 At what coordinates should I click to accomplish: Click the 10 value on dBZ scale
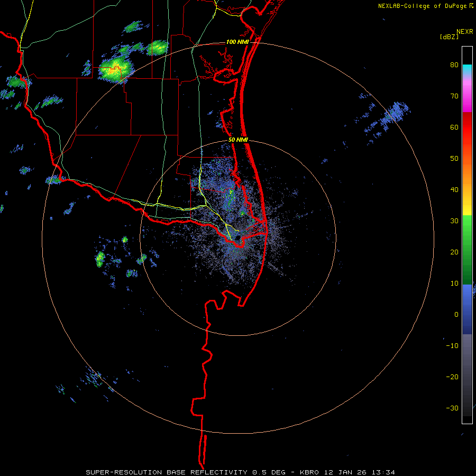point(454,283)
